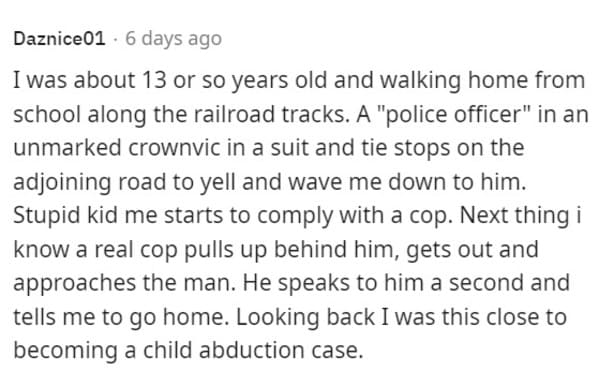Click the word 'crownvic'

(x=174, y=147)
